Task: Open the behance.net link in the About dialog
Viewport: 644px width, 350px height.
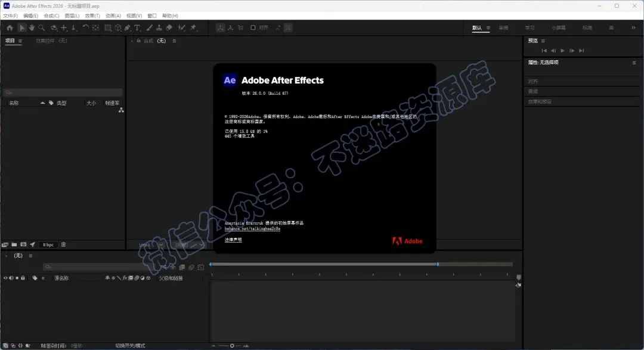Action: point(252,228)
